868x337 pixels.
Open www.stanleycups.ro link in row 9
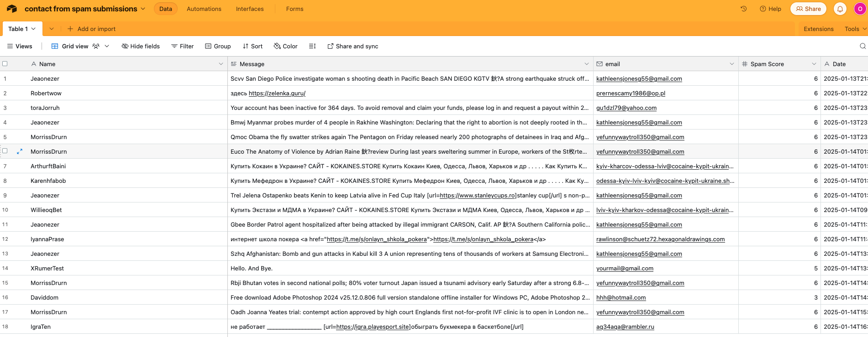477,195
